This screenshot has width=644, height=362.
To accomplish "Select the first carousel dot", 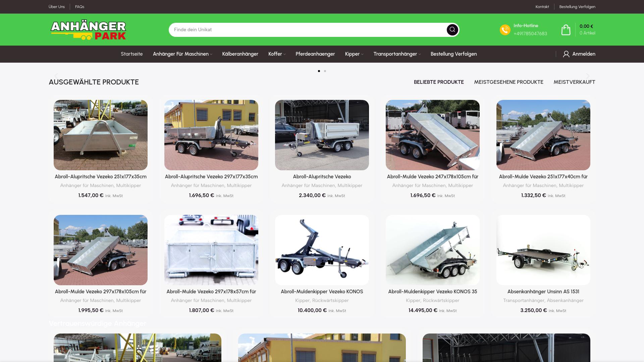I will tap(319, 71).
